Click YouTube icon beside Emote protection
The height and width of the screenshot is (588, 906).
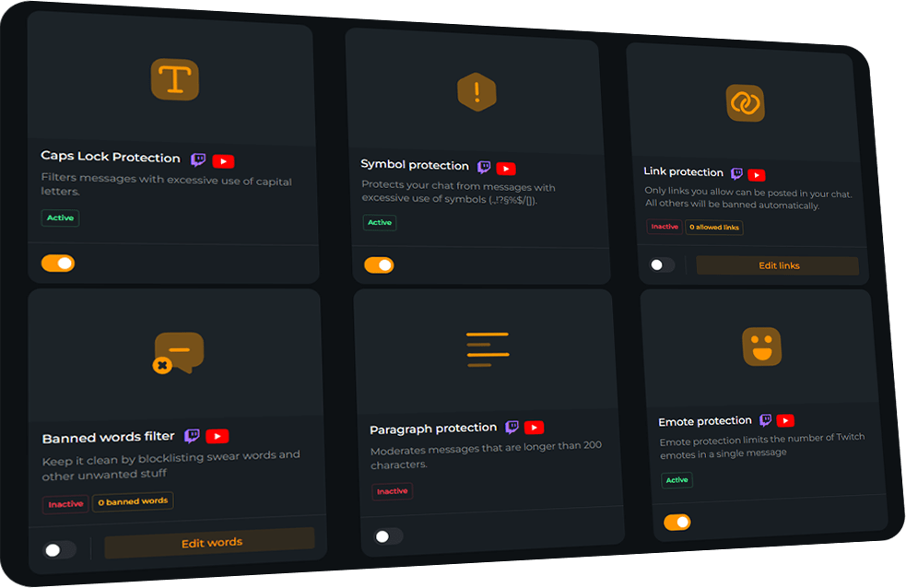pyautogui.click(x=785, y=420)
